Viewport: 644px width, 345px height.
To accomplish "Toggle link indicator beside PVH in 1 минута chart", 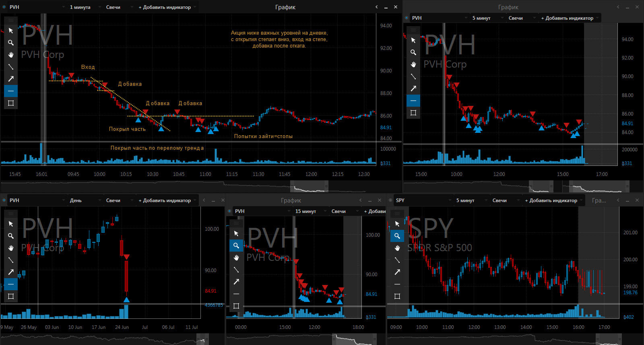I will coord(4,7).
